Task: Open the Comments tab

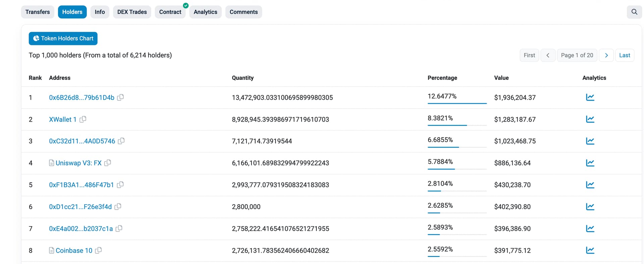Action: (x=244, y=12)
